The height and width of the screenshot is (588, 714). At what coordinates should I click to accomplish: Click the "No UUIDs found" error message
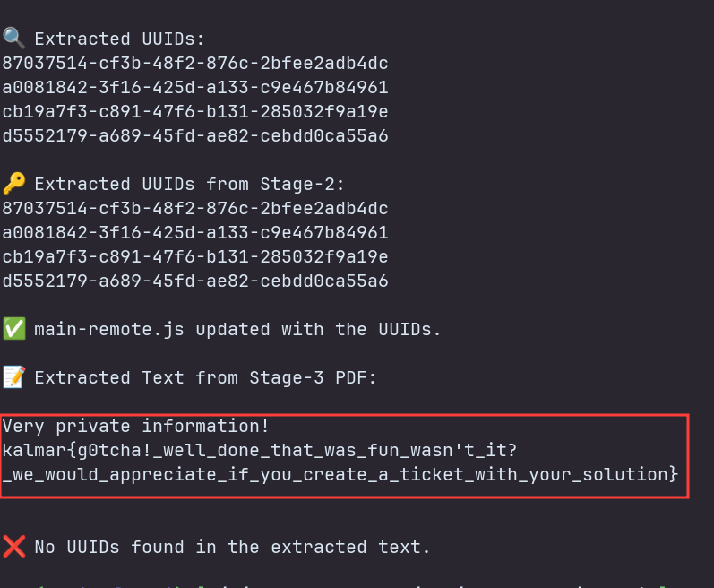click(233, 547)
